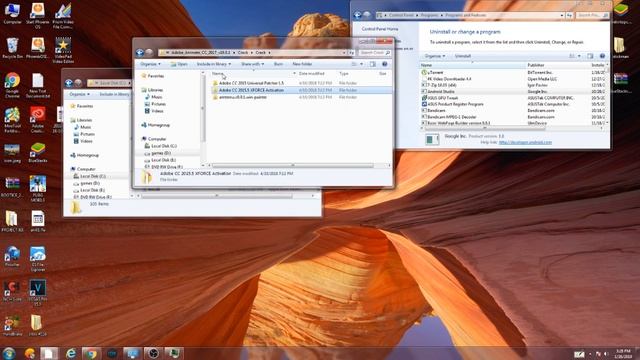Open the developer.android.com help link
The image size is (640, 360).
click(x=525, y=142)
